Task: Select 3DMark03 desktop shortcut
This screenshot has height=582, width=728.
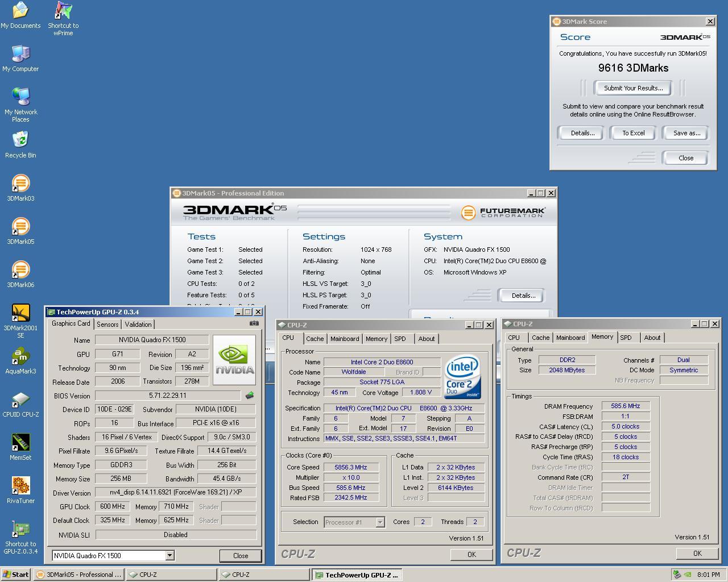Action: tap(20, 188)
